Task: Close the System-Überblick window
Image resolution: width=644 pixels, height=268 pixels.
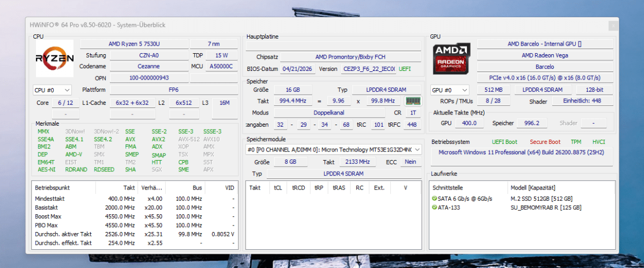Action: coord(612,26)
